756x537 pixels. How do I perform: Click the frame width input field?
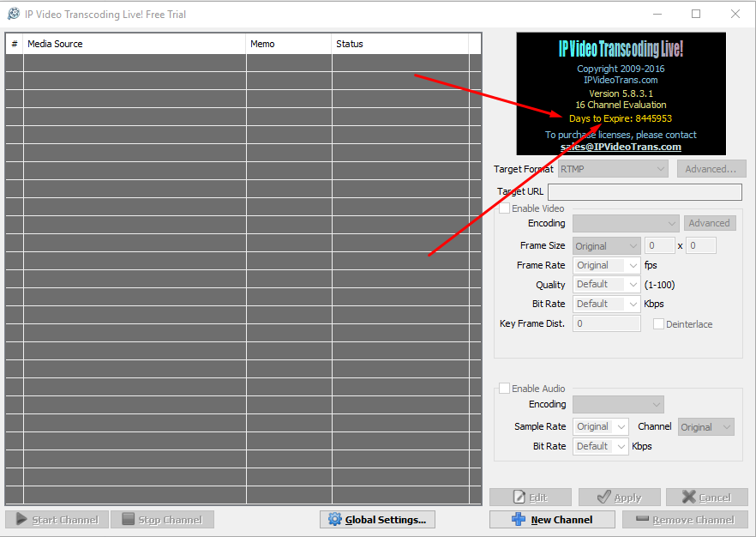[x=660, y=245]
